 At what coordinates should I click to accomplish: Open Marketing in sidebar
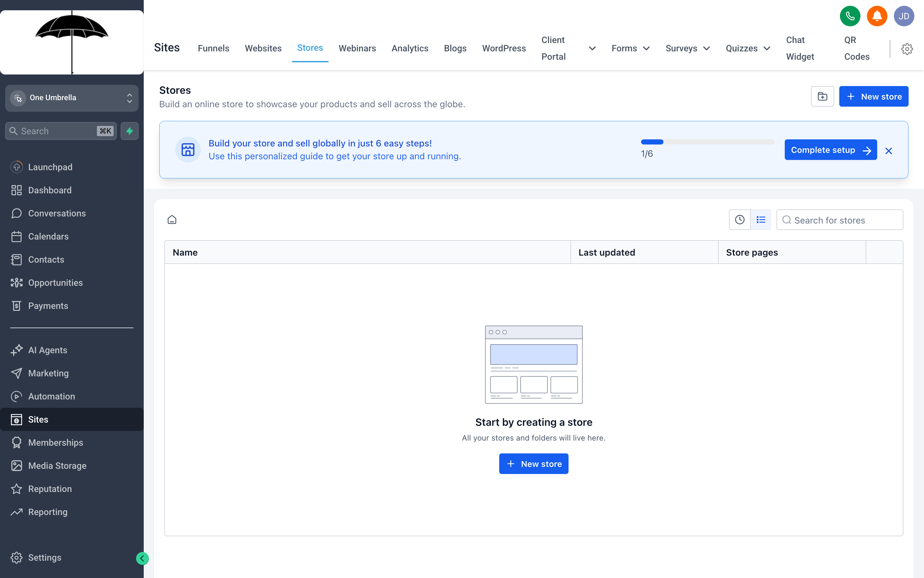tap(72, 373)
